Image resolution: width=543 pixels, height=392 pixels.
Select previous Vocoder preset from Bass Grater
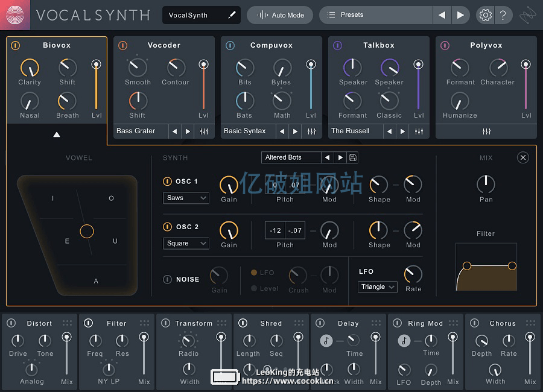[174, 131]
